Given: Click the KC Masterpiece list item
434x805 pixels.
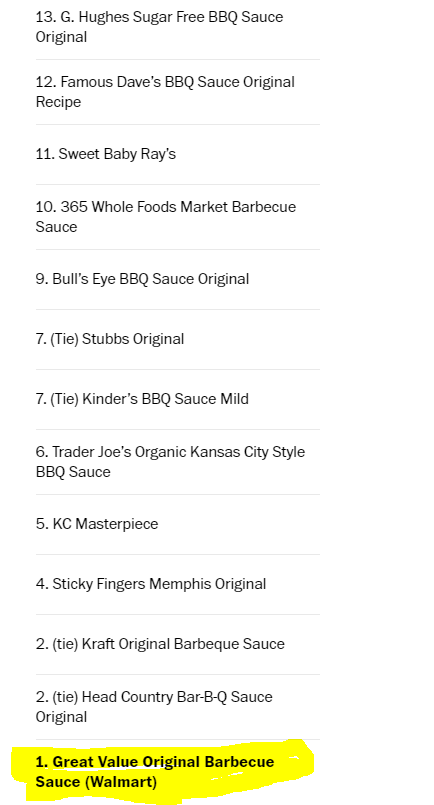Looking at the screenshot, I should coord(97,524).
